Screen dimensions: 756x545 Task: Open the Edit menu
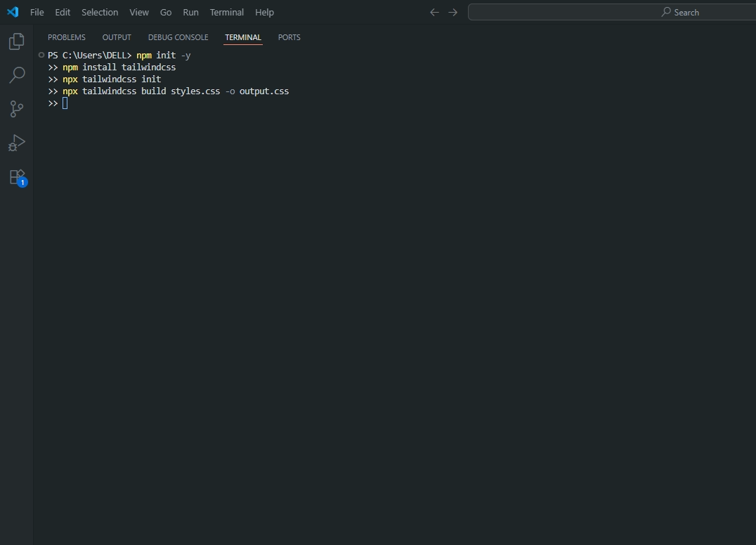63,12
